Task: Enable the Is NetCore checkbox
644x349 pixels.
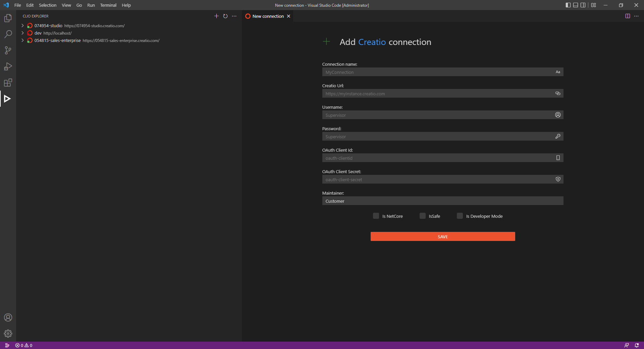Action: 376,216
